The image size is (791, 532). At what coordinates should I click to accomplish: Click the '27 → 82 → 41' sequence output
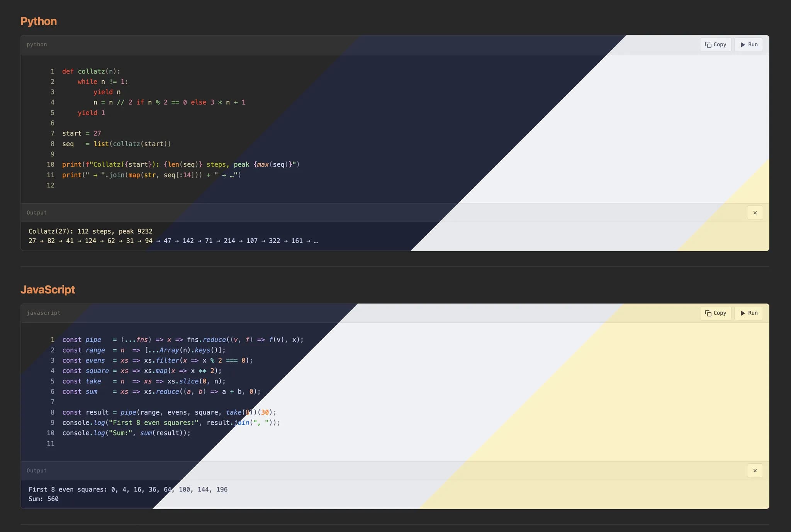173,241
